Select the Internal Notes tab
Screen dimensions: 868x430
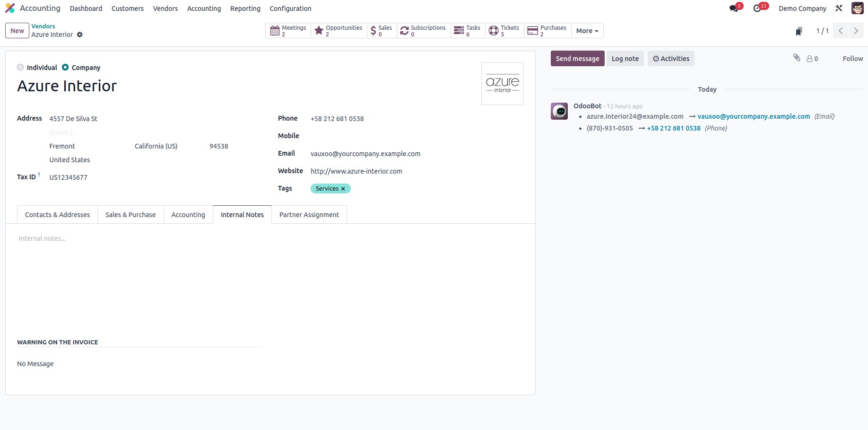click(242, 215)
